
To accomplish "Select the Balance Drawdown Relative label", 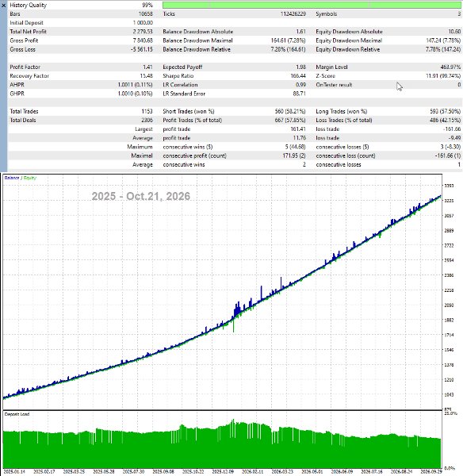I will [x=197, y=49].
